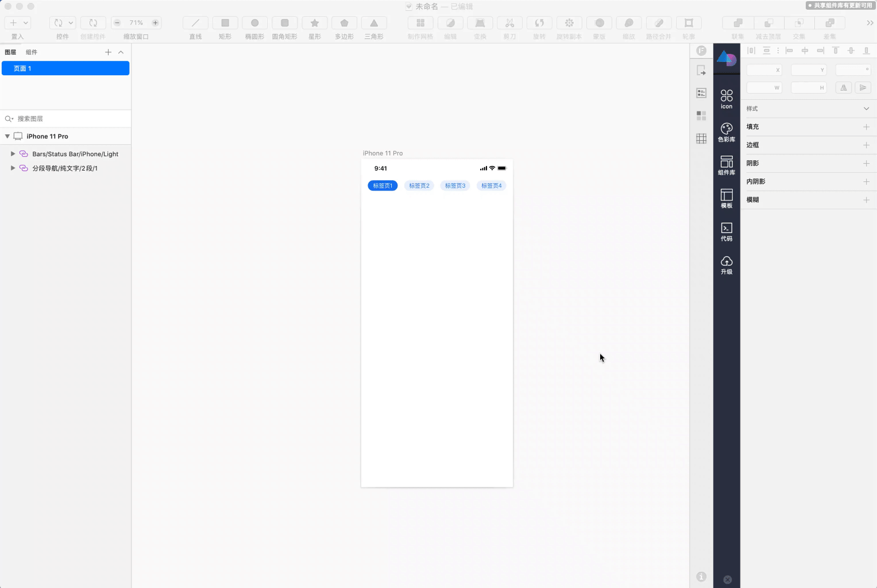This screenshot has height=588, width=877.
Task: Click the 共享组件库有更新可用 library update notice
Action: 840,5
